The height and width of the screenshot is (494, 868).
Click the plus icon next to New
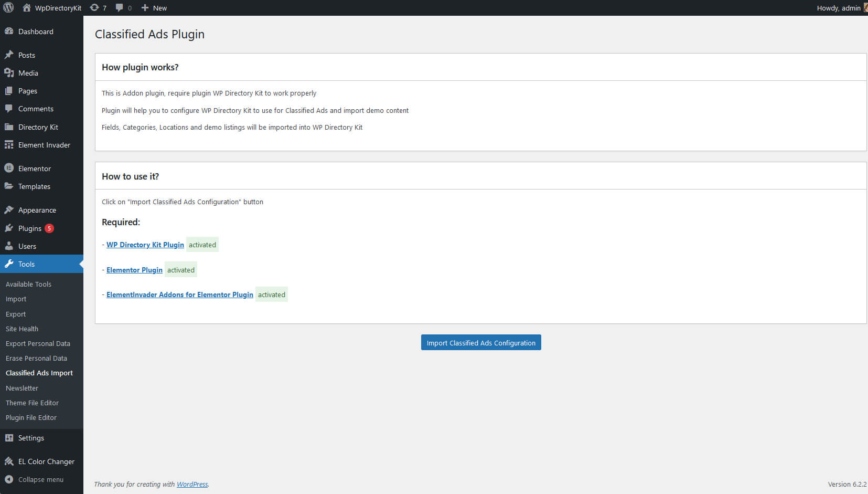[x=145, y=8]
